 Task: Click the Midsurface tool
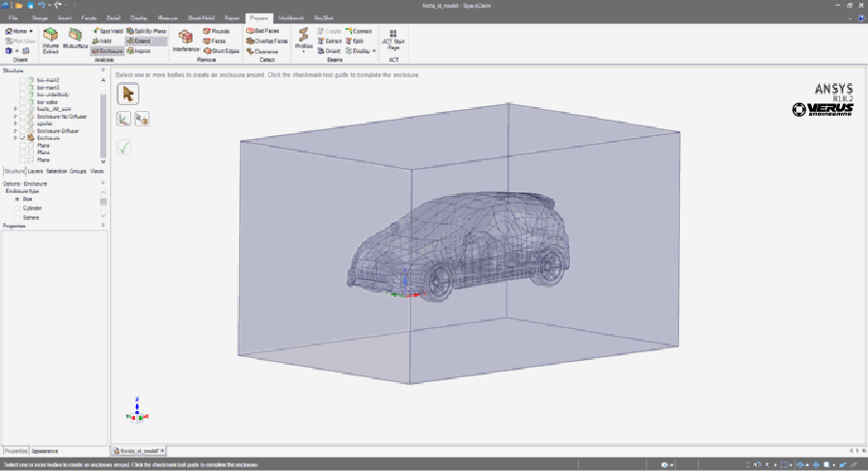click(x=75, y=39)
